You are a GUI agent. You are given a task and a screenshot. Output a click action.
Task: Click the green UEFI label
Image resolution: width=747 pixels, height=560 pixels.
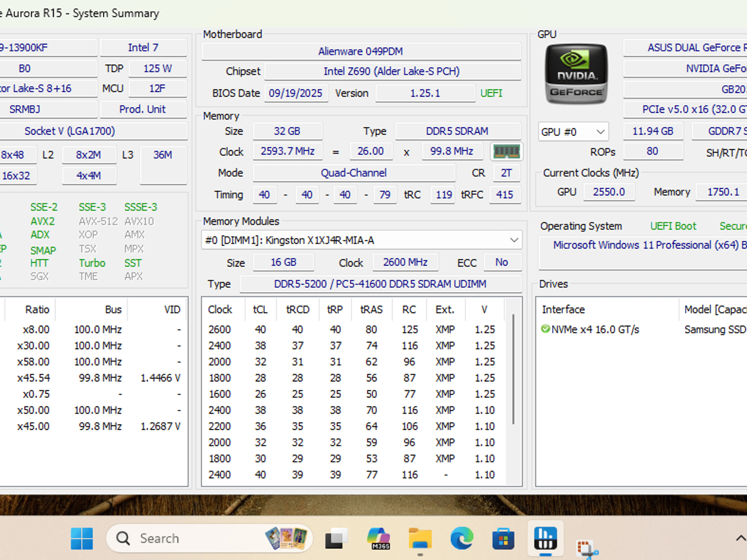(491, 93)
